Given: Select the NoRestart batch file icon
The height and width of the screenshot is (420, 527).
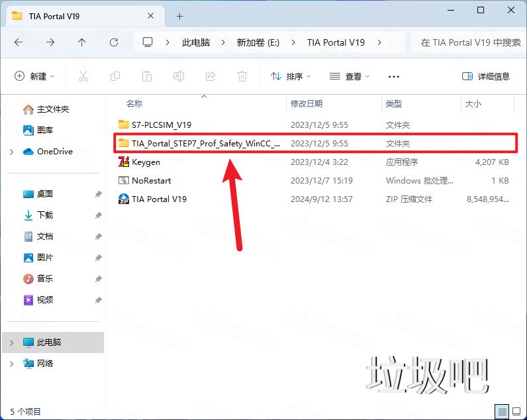Looking at the screenshot, I should click(124, 180).
